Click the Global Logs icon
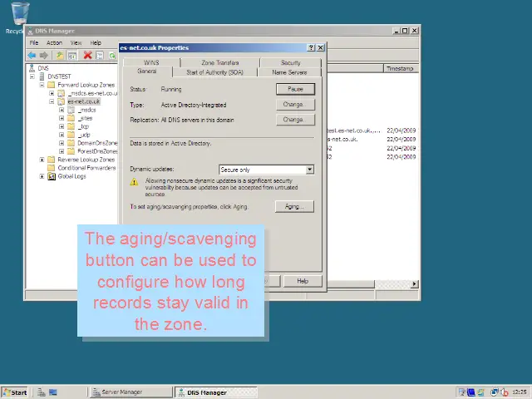 pyautogui.click(x=52, y=176)
